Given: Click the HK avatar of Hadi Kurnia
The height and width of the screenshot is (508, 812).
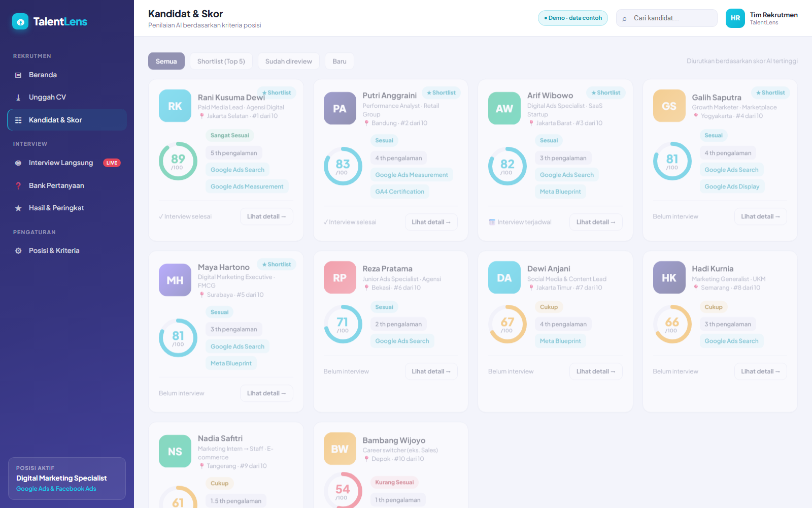Looking at the screenshot, I should 669,277.
